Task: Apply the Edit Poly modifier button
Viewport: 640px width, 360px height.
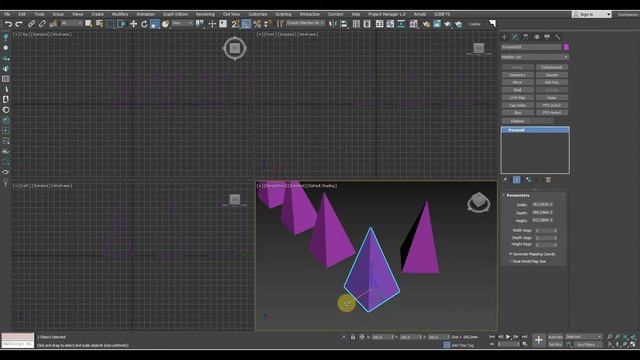Action: (552, 82)
